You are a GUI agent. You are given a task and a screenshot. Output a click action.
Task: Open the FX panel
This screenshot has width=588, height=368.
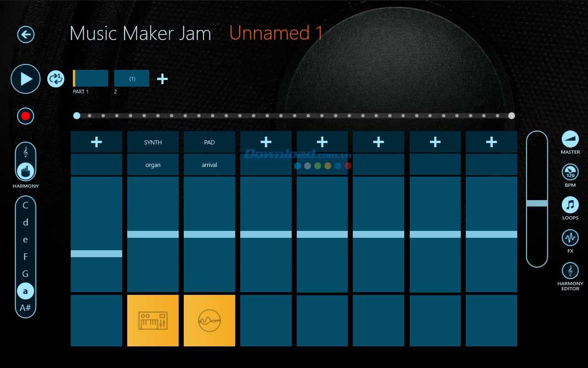(x=570, y=238)
